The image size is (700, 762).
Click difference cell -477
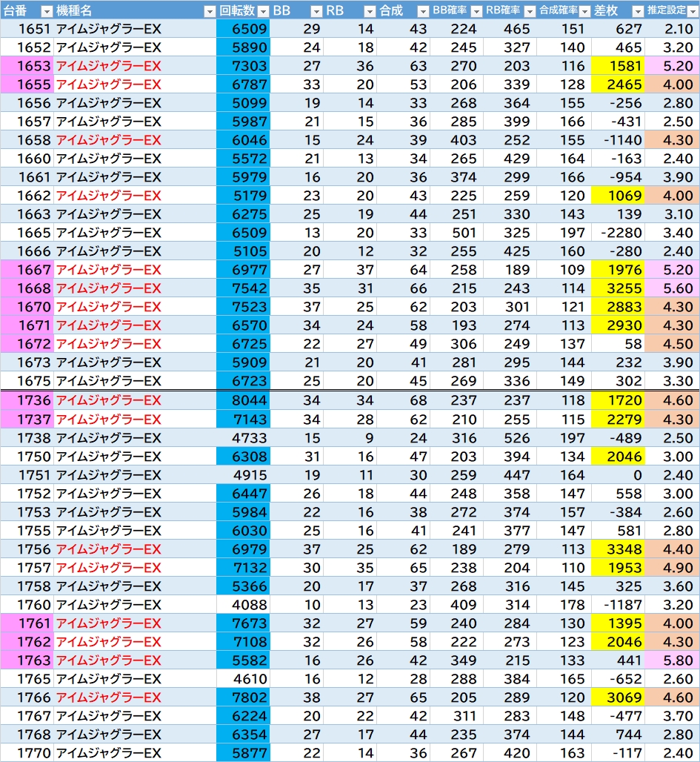[618, 716]
